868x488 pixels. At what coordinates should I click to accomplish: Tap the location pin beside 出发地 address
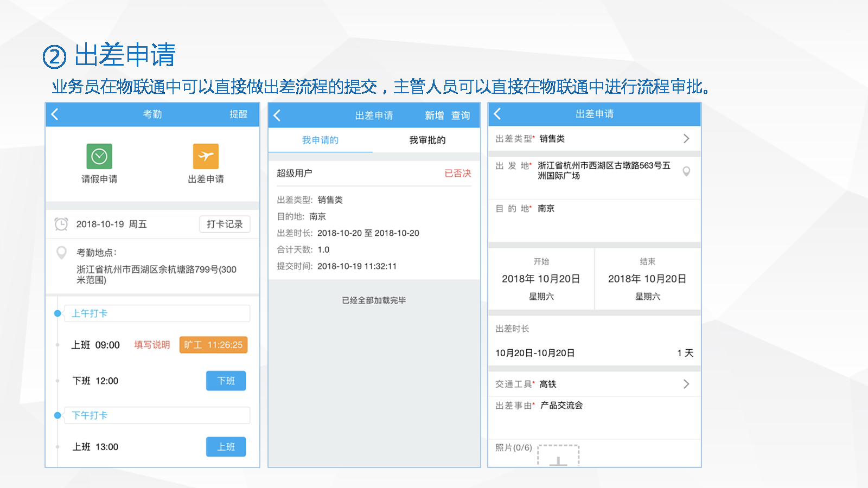[x=686, y=171]
